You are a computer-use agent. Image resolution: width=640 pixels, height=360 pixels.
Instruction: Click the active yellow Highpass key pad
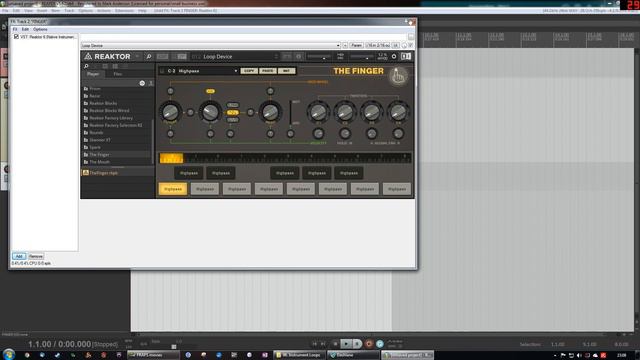pos(173,189)
